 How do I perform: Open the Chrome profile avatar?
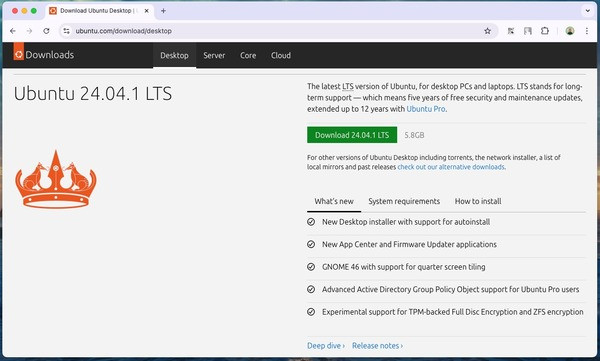point(570,31)
